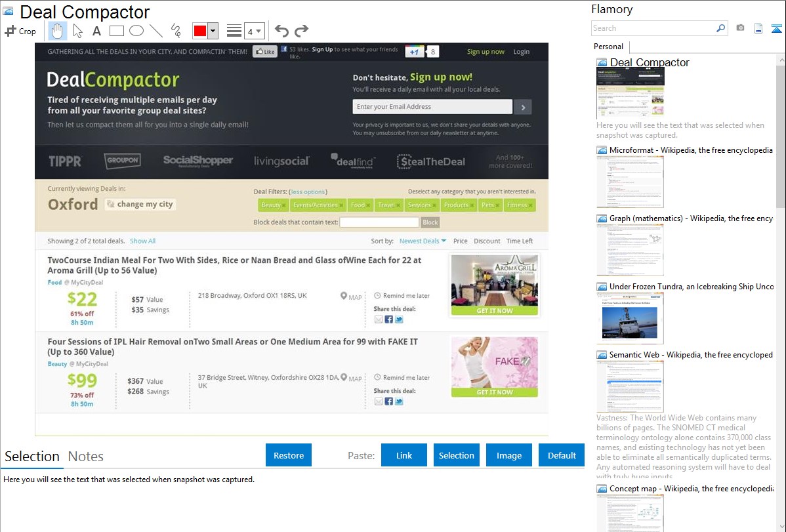Click the document page icon beside the camera
Image resolution: width=786 pixels, height=532 pixels.
click(758, 28)
